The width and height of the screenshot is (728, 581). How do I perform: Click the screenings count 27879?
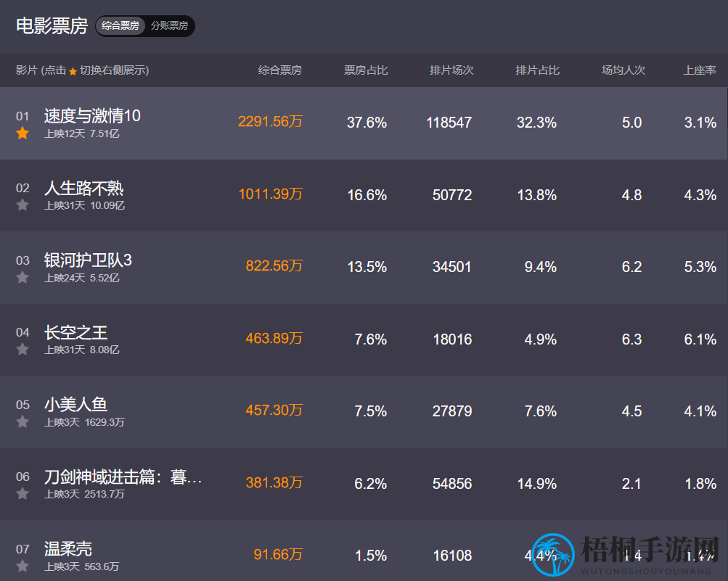(452, 411)
